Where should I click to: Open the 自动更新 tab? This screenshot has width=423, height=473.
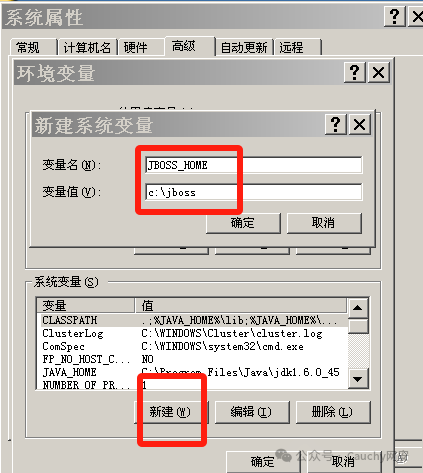coord(244,47)
